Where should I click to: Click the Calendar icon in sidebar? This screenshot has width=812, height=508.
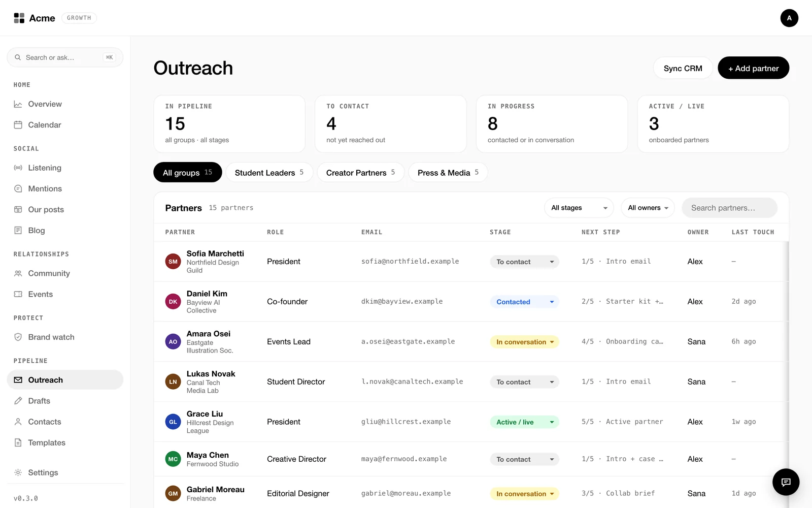pos(18,125)
